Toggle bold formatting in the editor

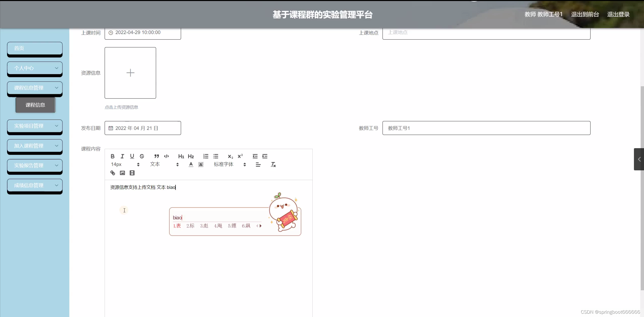coord(113,156)
